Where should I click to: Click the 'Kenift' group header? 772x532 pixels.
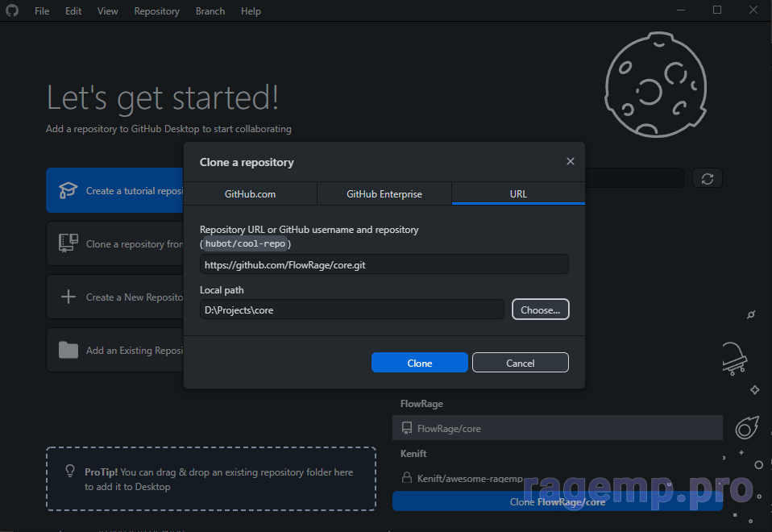[413, 453]
